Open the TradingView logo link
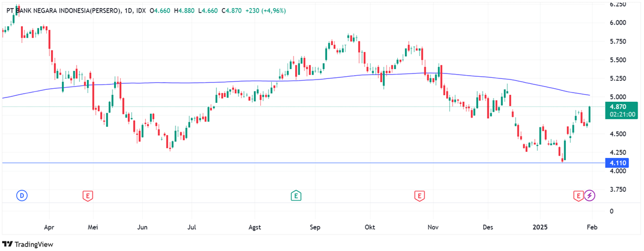Viewport: 644px width, 251px height. pos(28,244)
